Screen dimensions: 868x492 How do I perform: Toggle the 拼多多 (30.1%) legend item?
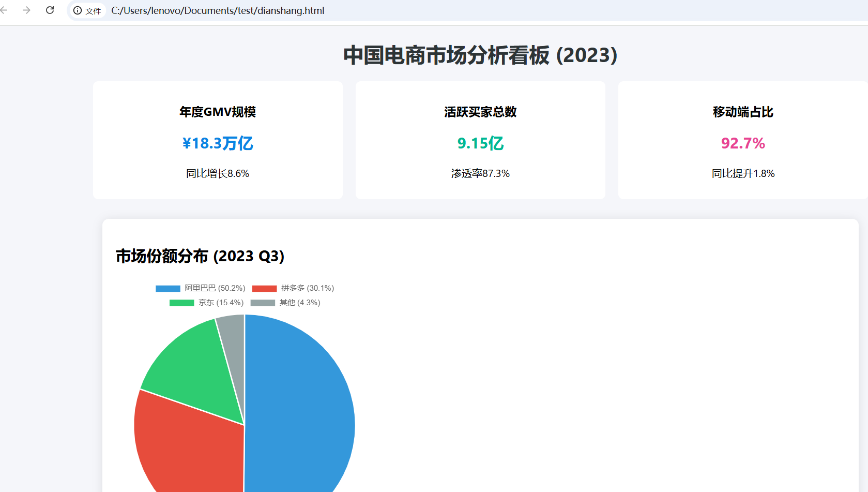pyautogui.click(x=293, y=288)
